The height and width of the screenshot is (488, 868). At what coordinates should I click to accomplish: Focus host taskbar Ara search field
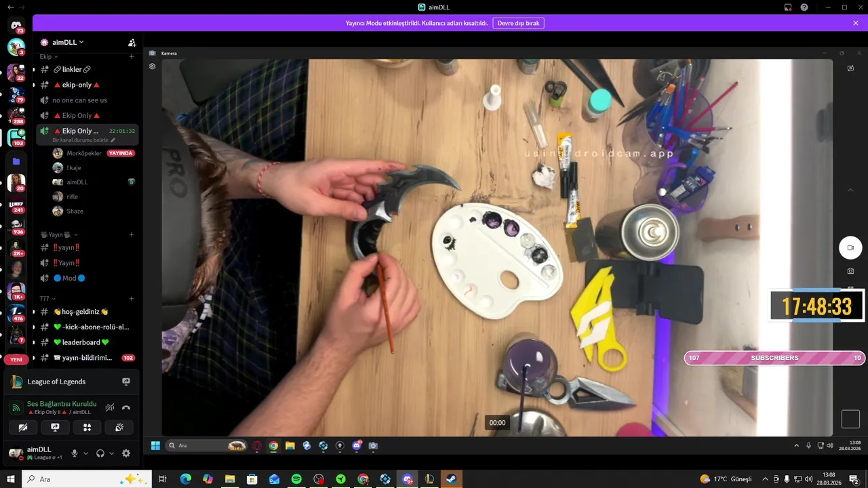[87, 479]
